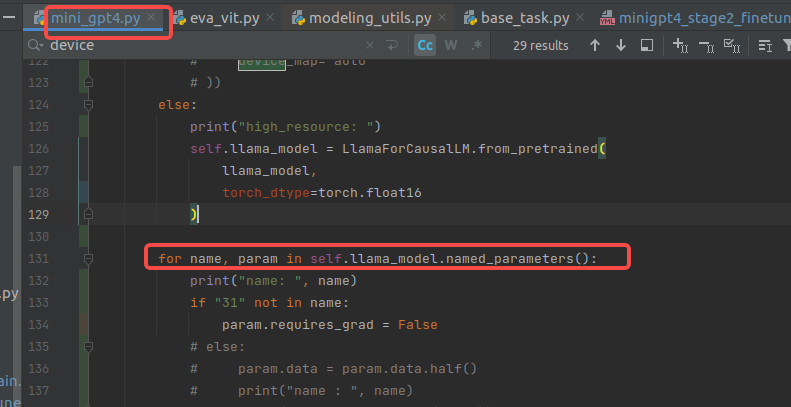Click highlighted 'device' match on line 122
The image size is (791, 407).
pos(262,63)
